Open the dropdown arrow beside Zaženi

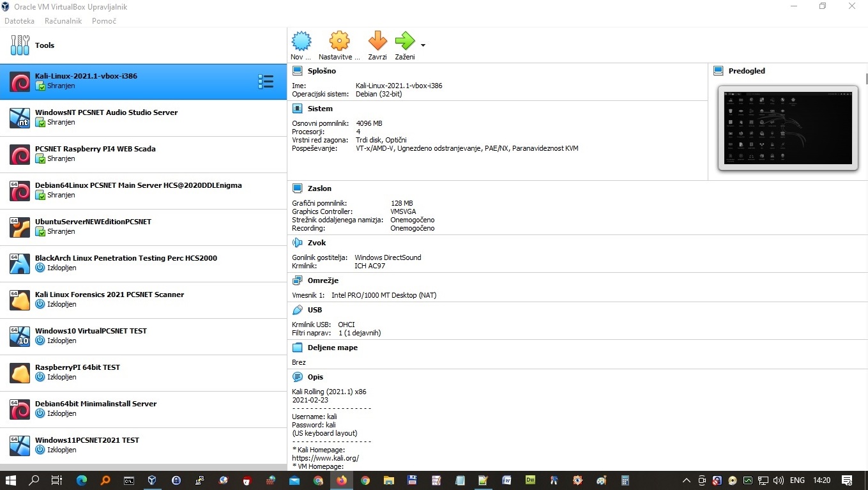click(423, 45)
